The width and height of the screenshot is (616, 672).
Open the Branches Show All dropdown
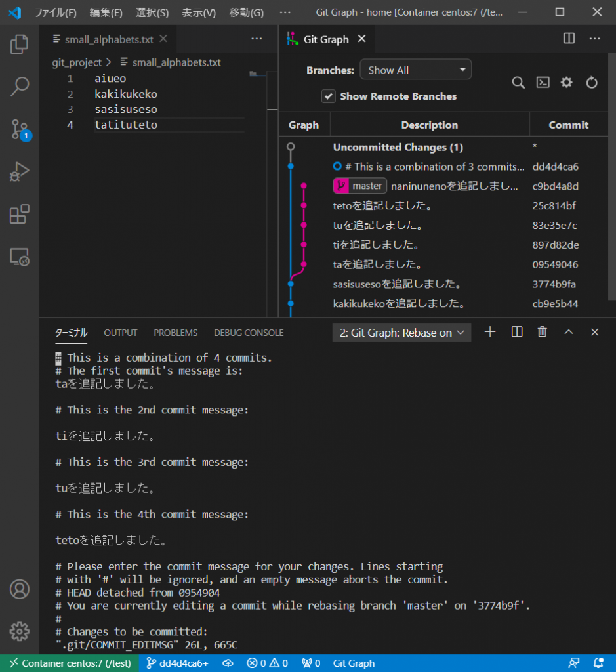415,69
